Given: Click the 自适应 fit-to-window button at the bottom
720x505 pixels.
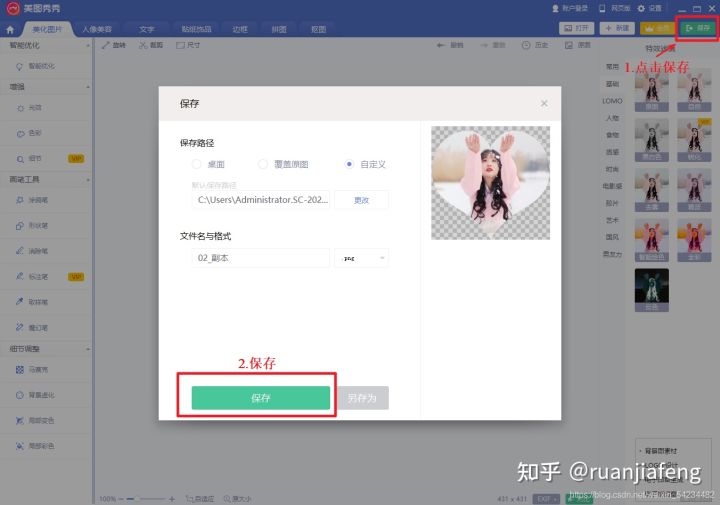Looking at the screenshot, I should tap(200, 499).
